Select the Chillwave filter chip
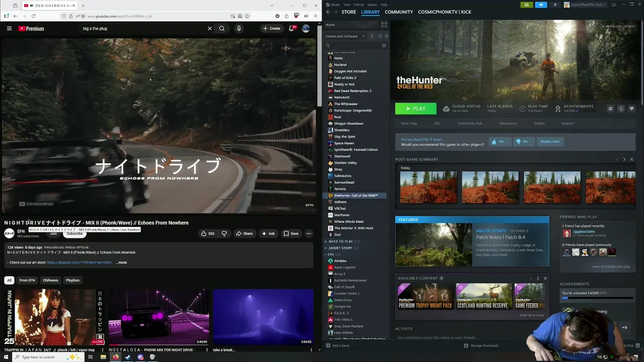The height and width of the screenshot is (362, 644). [x=50, y=280]
